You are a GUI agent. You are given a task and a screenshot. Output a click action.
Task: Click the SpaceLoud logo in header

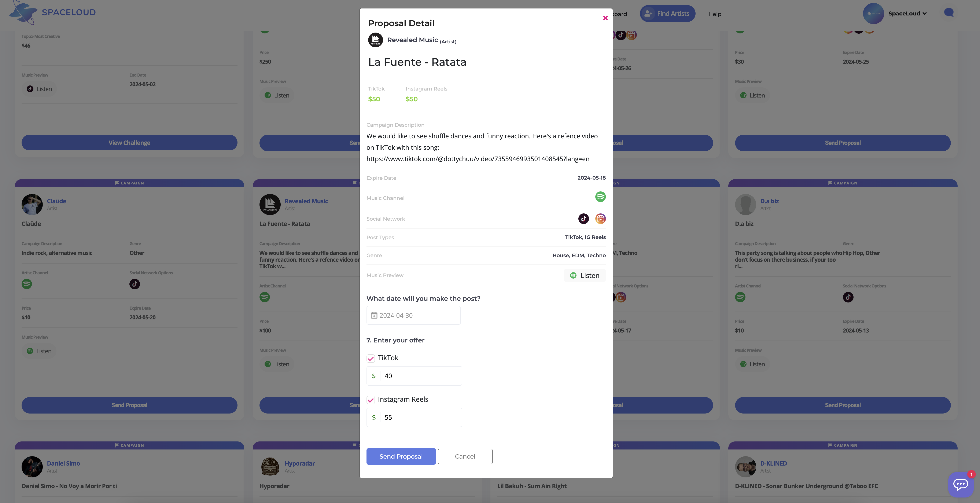click(52, 12)
